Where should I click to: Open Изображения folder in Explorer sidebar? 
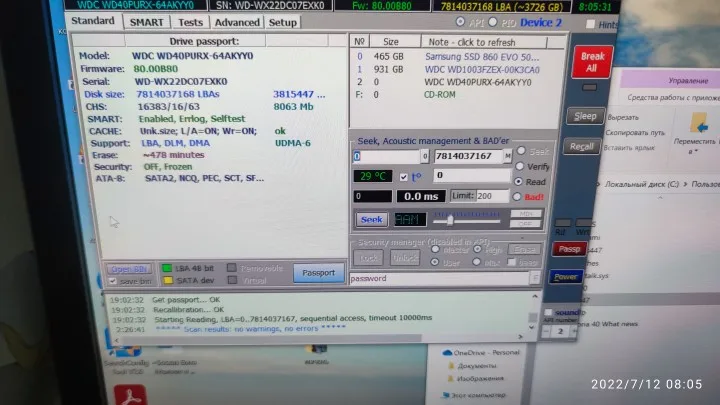(x=475, y=379)
